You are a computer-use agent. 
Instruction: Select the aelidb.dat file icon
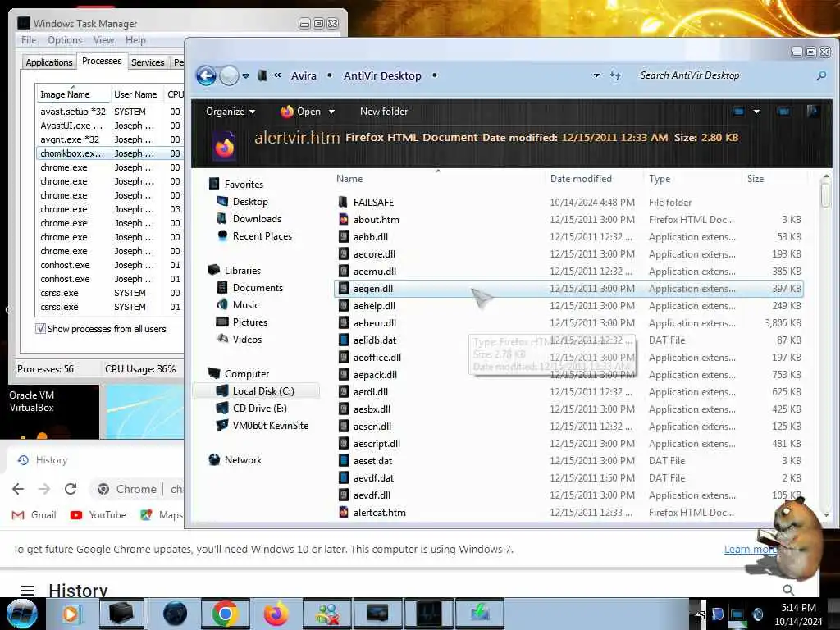pyautogui.click(x=344, y=340)
